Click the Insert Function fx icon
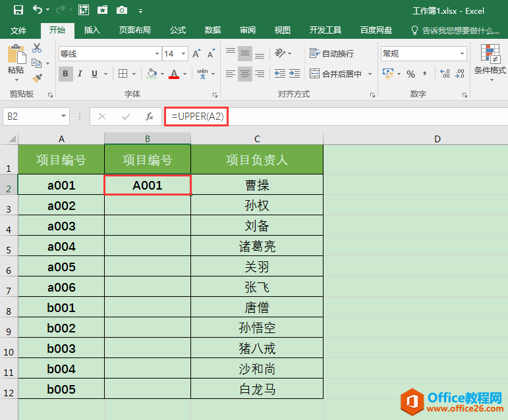 coord(150,117)
